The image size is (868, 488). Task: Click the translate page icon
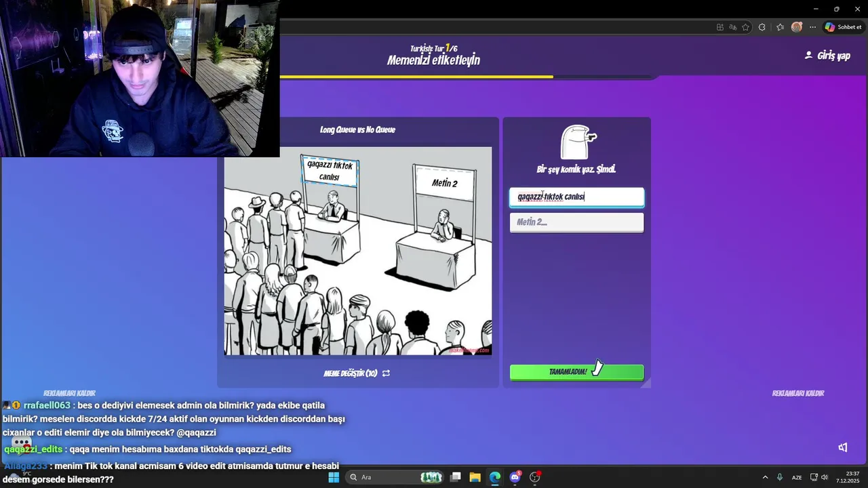point(732,27)
